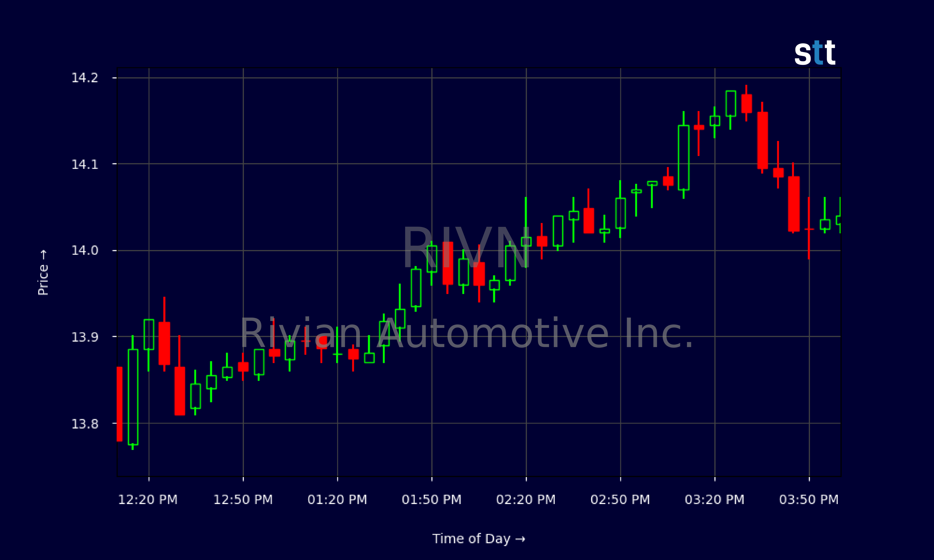This screenshot has height=560, width=934.
Task: Click the 12:50 PM time label
Action: pyautogui.click(x=243, y=500)
